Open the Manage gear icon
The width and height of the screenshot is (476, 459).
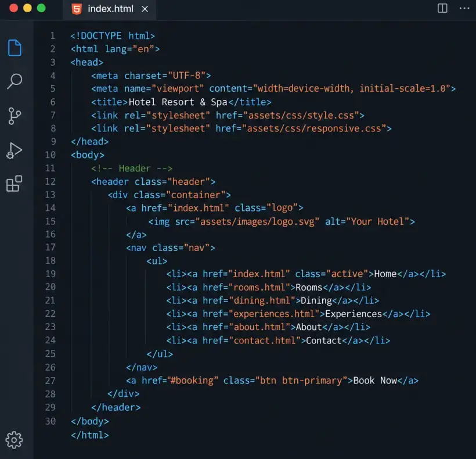coord(14,440)
